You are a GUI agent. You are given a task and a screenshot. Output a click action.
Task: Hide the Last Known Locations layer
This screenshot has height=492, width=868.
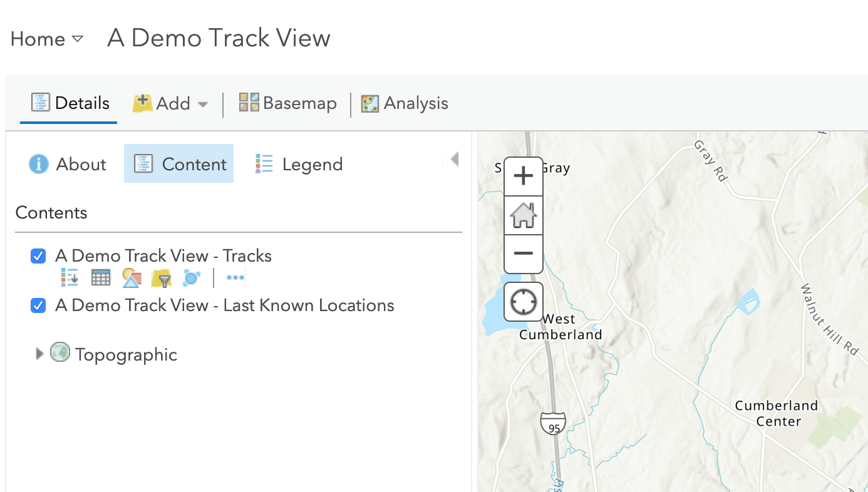pos(38,305)
